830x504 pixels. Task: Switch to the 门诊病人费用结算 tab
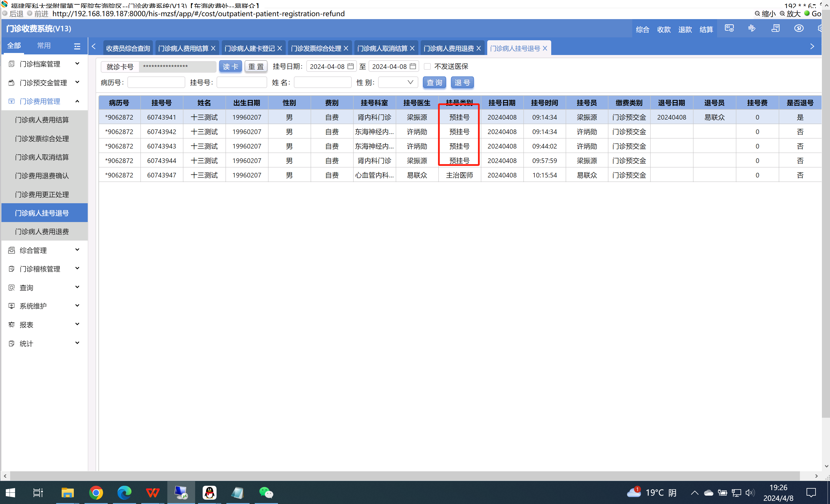[183, 49]
